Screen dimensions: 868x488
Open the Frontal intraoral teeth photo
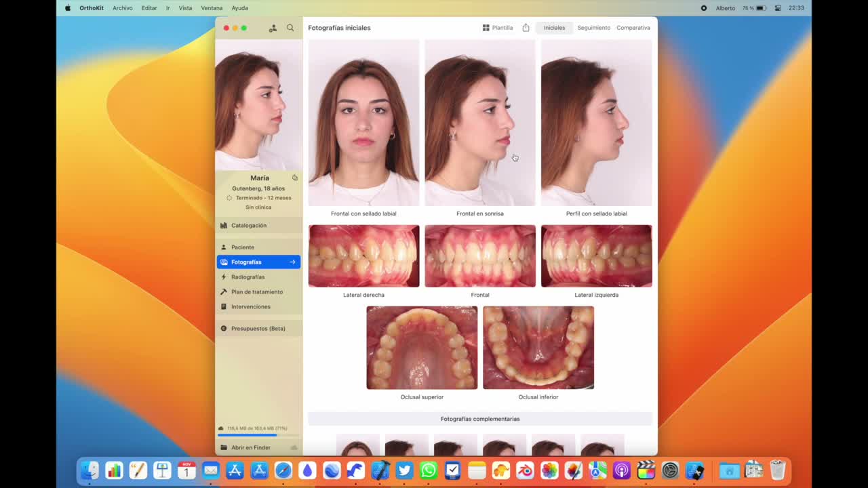click(x=480, y=256)
